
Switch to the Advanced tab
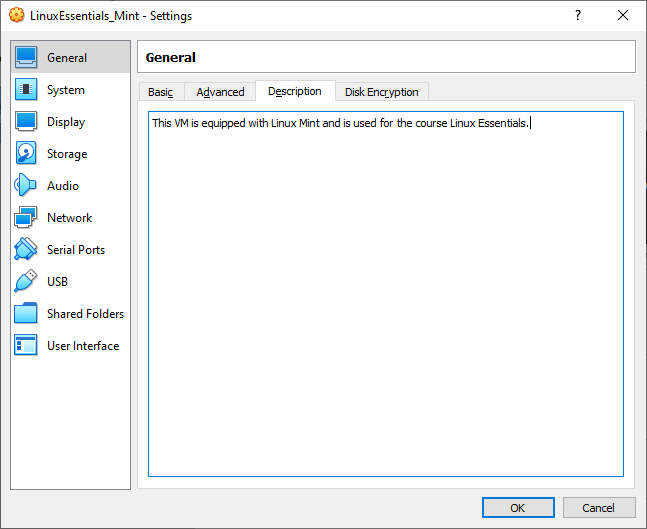220,92
